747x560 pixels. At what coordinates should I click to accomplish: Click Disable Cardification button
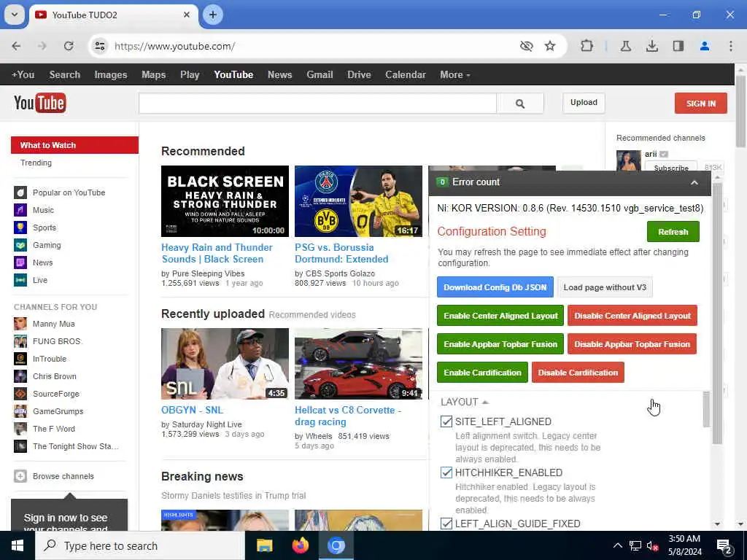pos(578,373)
